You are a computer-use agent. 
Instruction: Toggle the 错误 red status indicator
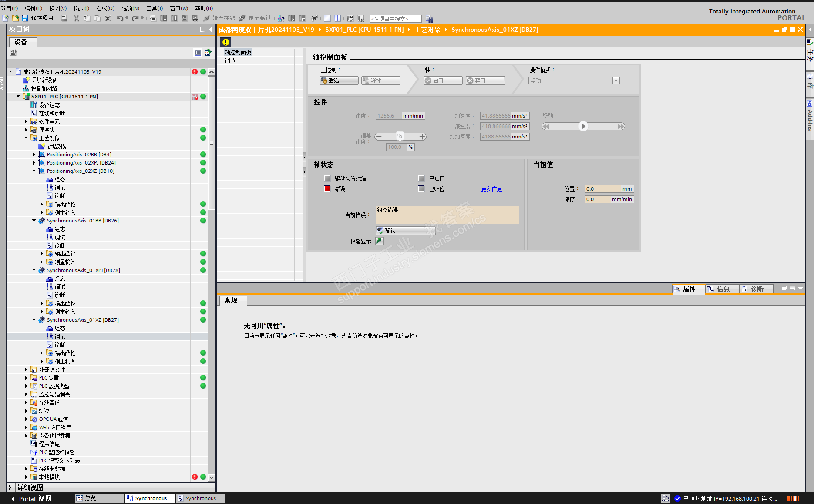pos(327,189)
